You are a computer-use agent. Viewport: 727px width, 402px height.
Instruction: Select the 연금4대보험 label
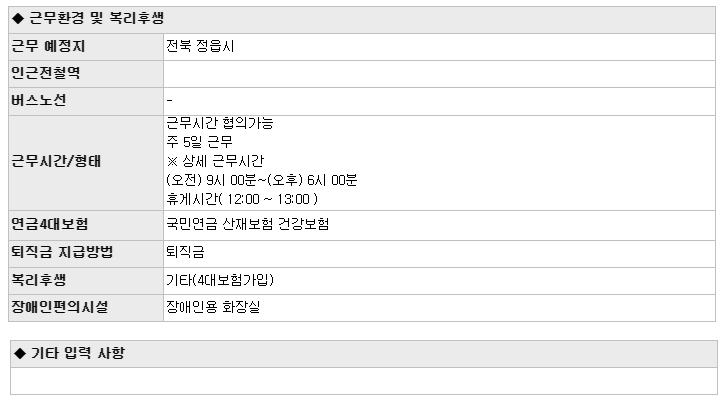pos(50,224)
